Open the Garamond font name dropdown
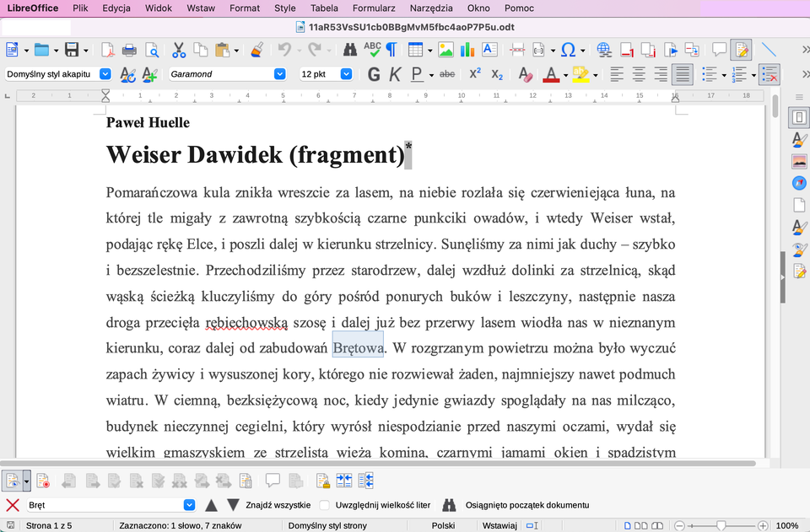 (x=279, y=75)
